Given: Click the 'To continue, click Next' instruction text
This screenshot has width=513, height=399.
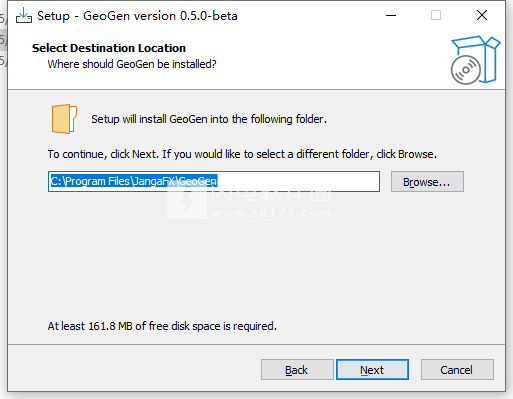Looking at the screenshot, I should 242,154.
